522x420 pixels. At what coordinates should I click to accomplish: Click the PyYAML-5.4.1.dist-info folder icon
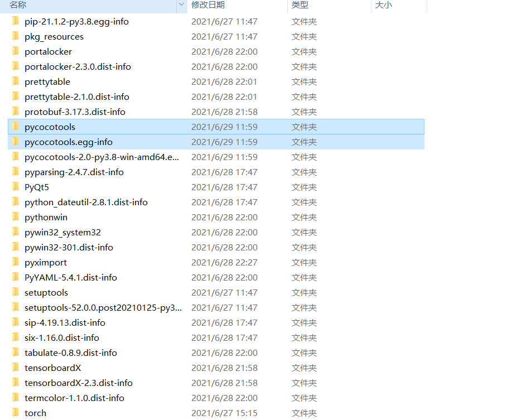(15, 277)
